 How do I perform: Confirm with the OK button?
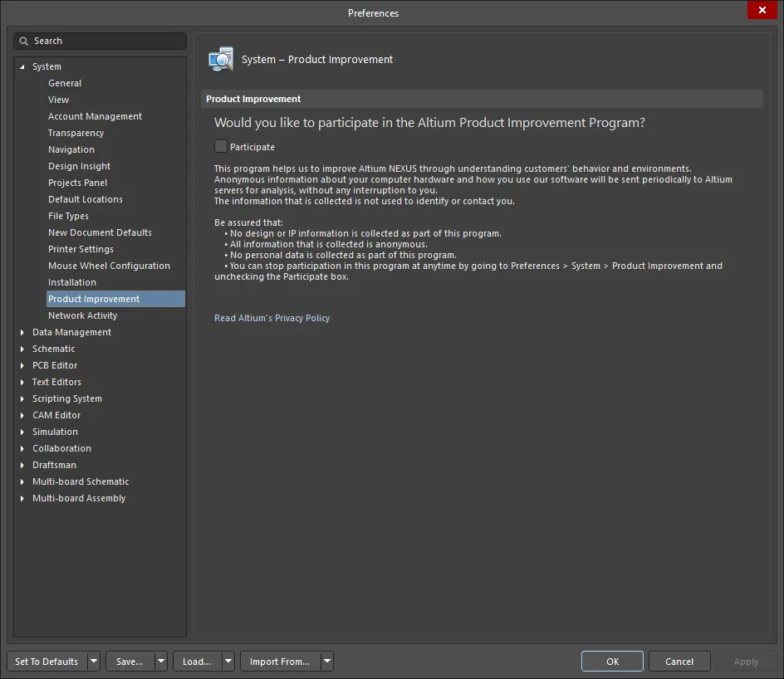click(612, 661)
